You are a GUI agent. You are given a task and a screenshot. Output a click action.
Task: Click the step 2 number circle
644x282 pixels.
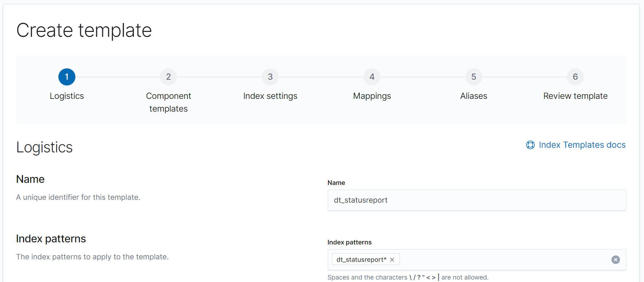pyautogui.click(x=168, y=77)
